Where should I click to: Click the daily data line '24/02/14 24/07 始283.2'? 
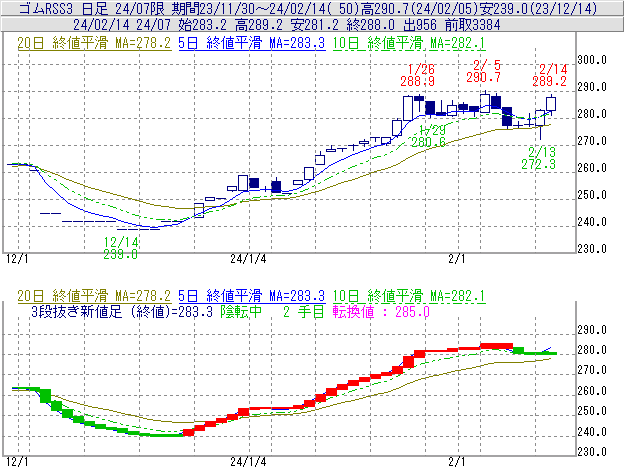click(150, 25)
